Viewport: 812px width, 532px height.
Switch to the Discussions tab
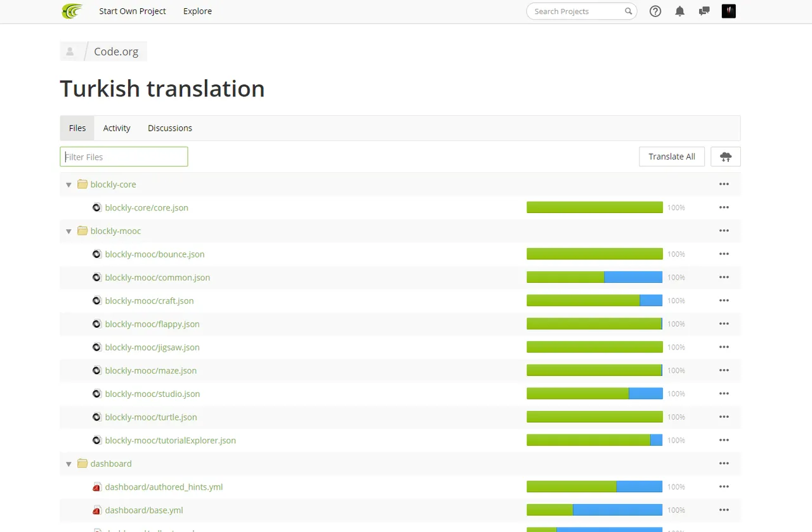pos(170,128)
